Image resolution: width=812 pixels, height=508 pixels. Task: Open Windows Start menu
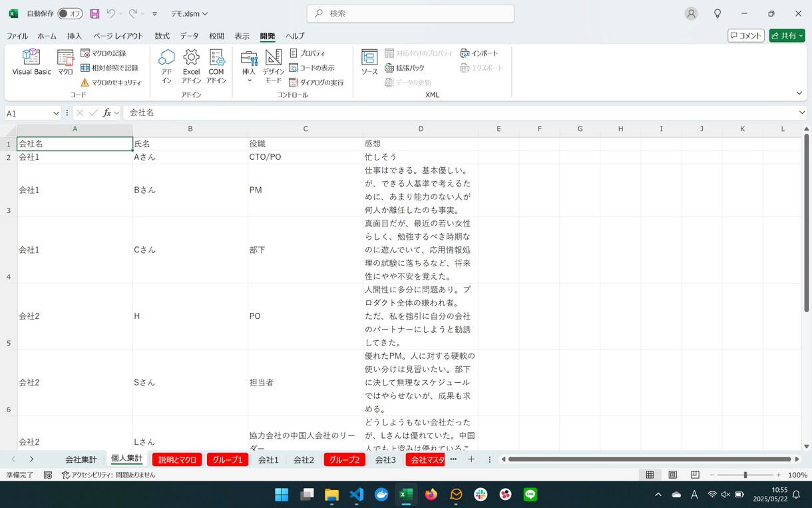(x=282, y=495)
